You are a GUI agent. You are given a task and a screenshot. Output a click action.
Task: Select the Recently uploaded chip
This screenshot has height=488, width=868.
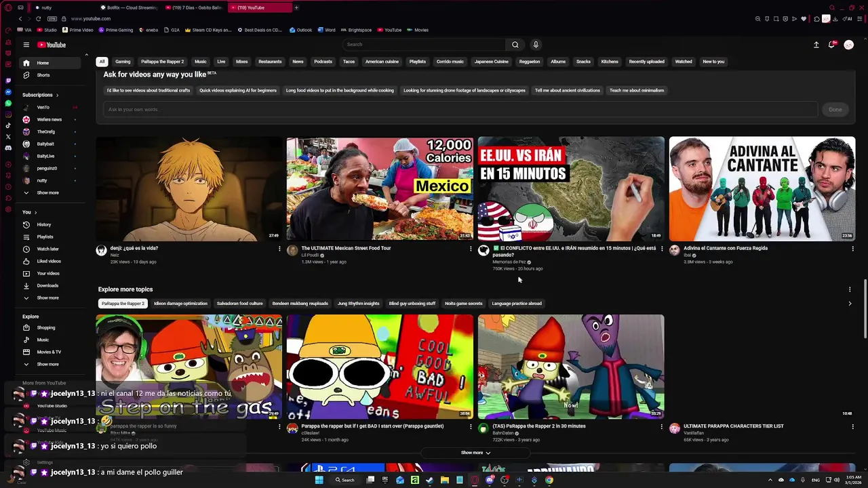coord(646,62)
